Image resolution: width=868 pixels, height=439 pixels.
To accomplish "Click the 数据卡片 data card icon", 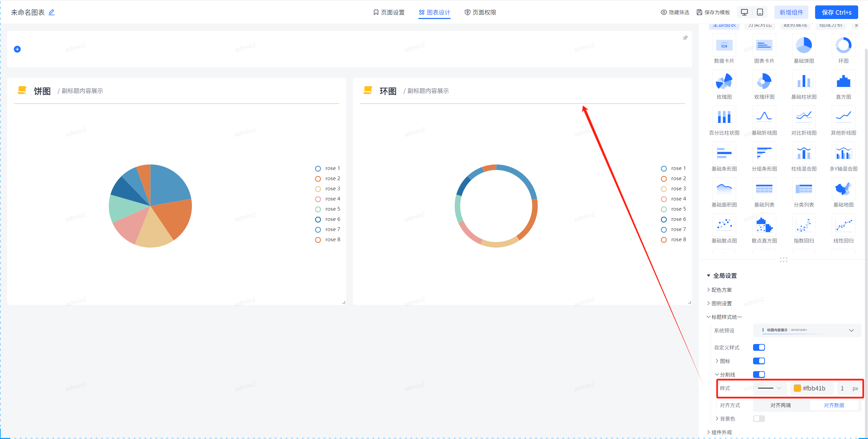I will 724,45.
